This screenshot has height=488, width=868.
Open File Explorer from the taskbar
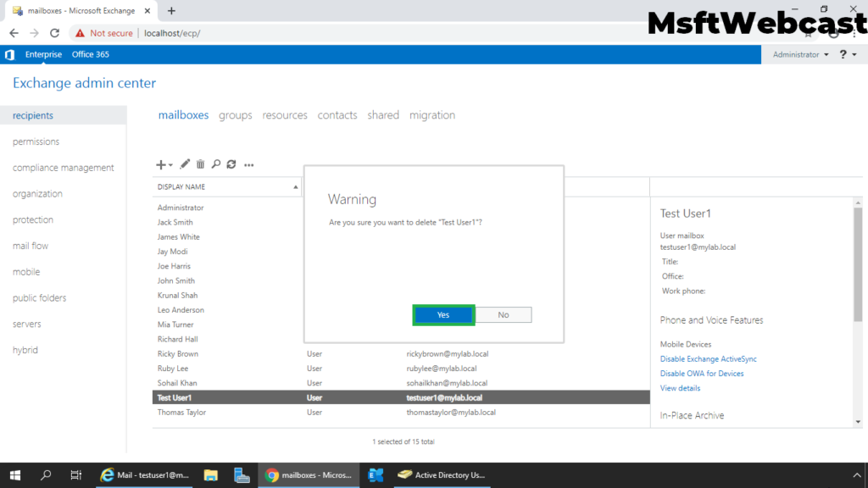point(211,475)
